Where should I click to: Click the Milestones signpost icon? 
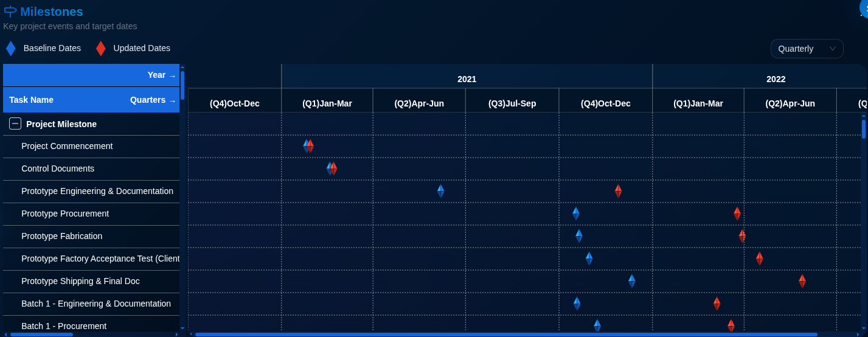pos(10,12)
